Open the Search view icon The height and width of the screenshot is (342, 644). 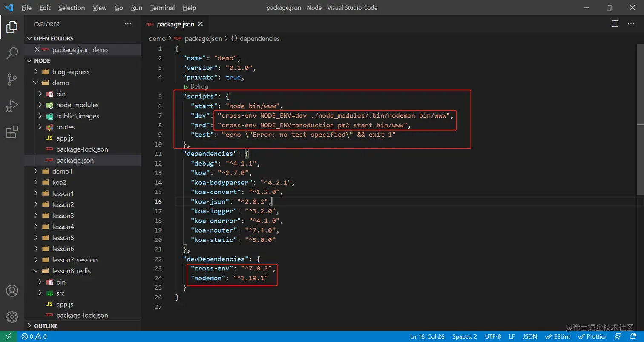tap(12, 53)
